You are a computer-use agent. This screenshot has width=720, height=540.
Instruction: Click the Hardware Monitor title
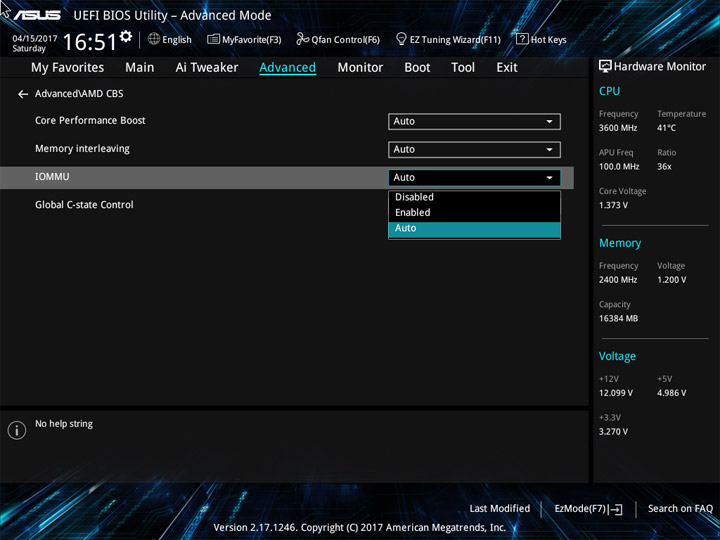coord(660,67)
